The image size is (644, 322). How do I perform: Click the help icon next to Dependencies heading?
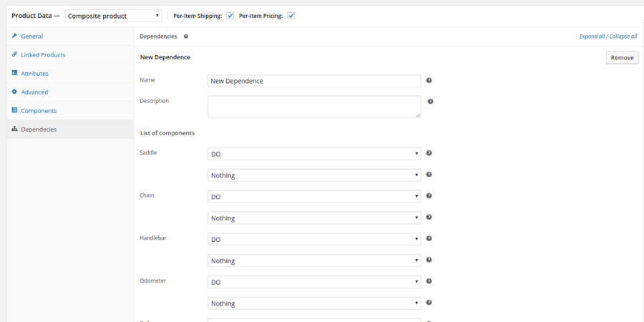186,36
